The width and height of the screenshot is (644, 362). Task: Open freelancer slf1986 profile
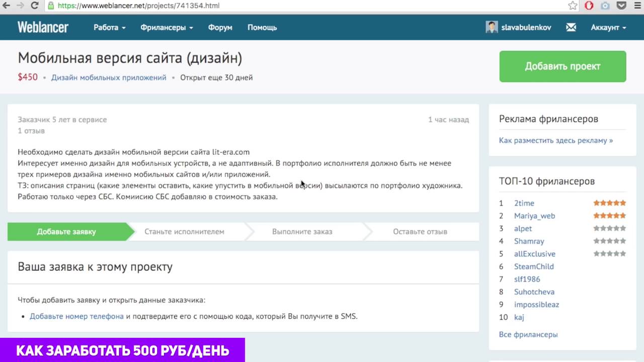pyautogui.click(x=527, y=279)
